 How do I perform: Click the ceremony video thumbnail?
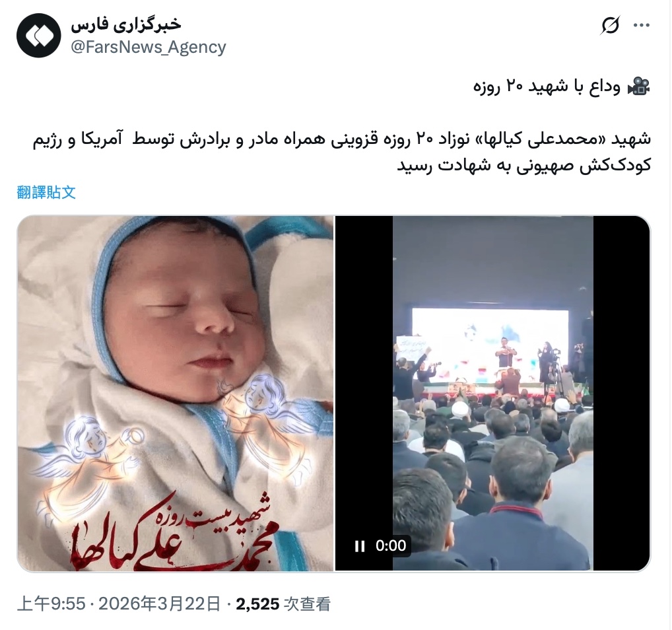[x=493, y=394]
